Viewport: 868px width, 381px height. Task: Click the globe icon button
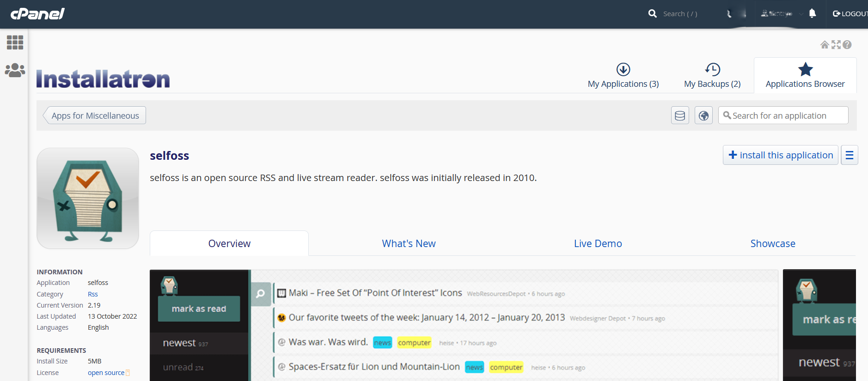703,115
